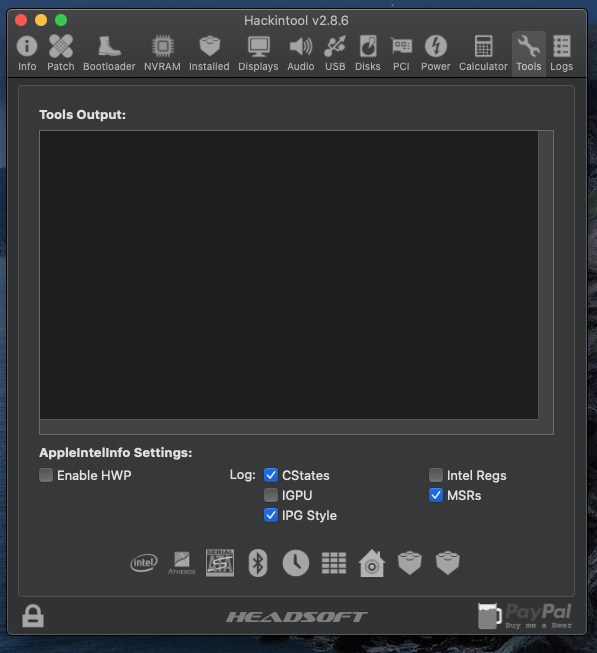Click the vertical scrollbar of Tools Output
The height and width of the screenshot is (653, 597).
point(546,275)
